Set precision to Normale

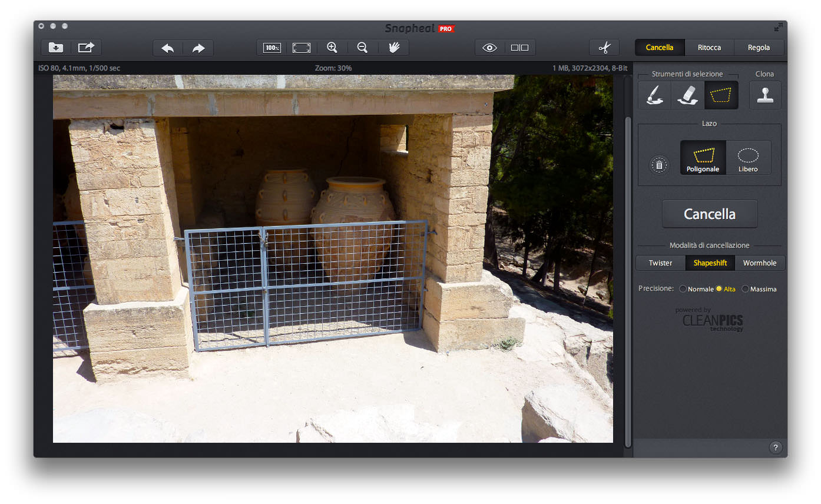(697, 289)
